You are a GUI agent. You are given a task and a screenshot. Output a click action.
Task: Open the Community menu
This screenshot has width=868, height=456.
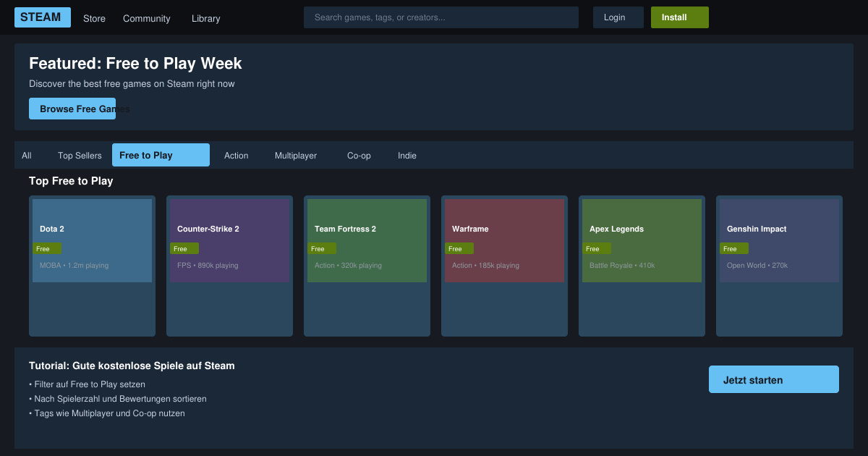[x=147, y=18]
